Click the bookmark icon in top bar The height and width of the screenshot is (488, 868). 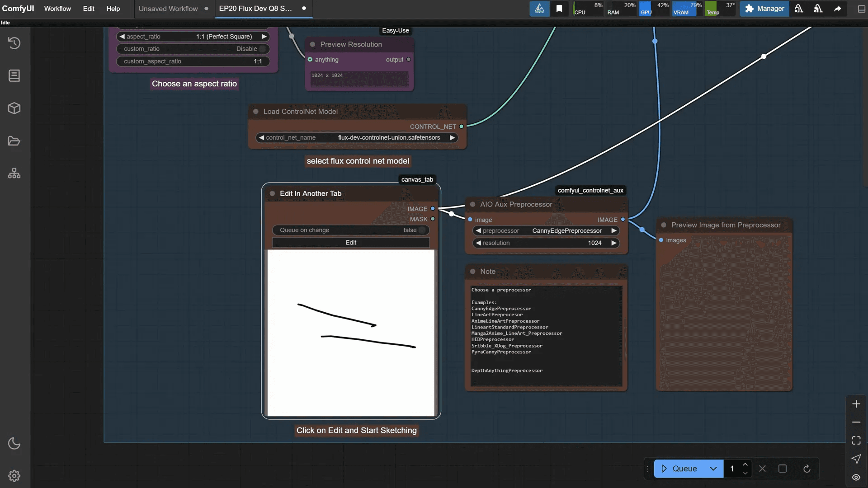tap(559, 9)
